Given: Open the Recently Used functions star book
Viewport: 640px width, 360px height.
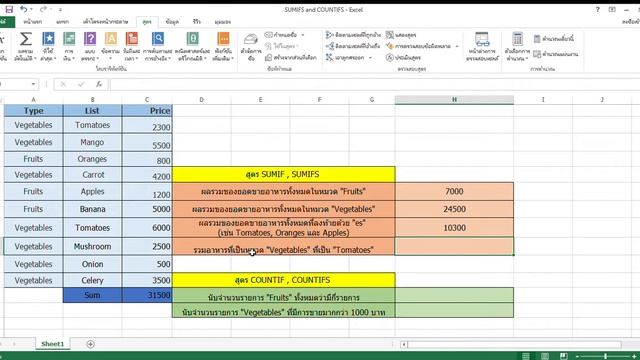Looking at the screenshot, I should [x=48, y=47].
